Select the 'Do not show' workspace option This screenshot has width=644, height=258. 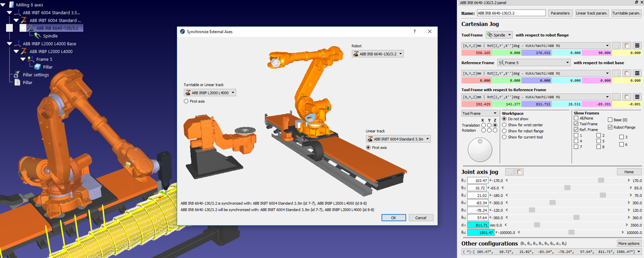[504, 119]
